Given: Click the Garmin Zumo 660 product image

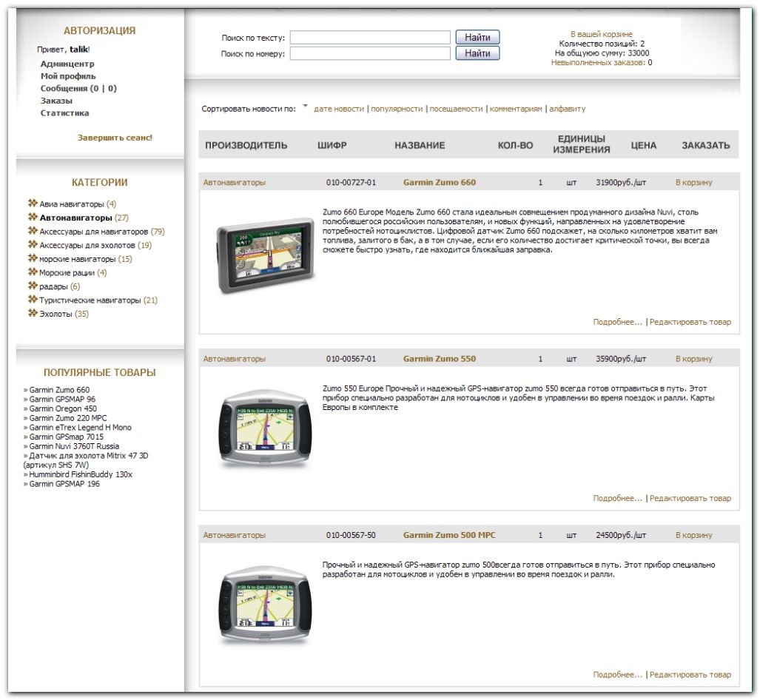Looking at the screenshot, I should click(265, 255).
